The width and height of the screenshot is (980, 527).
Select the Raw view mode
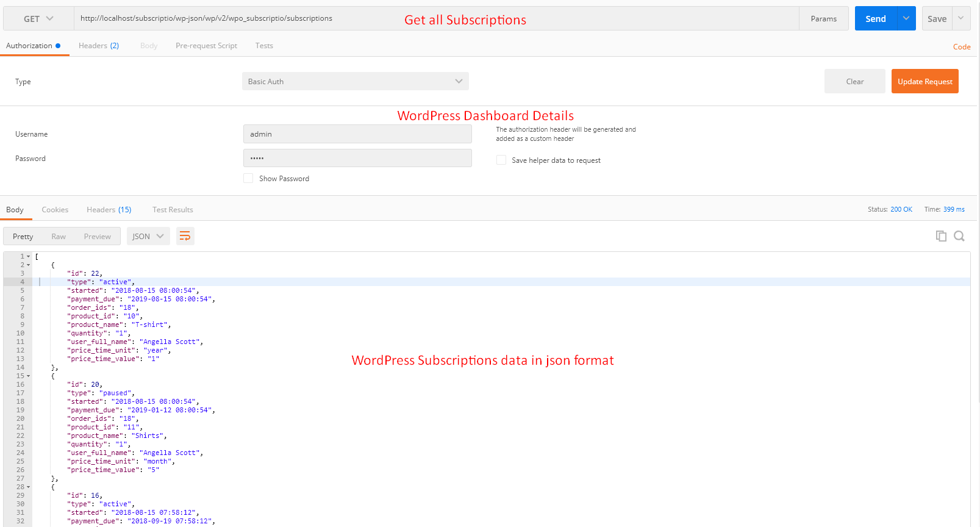point(59,236)
